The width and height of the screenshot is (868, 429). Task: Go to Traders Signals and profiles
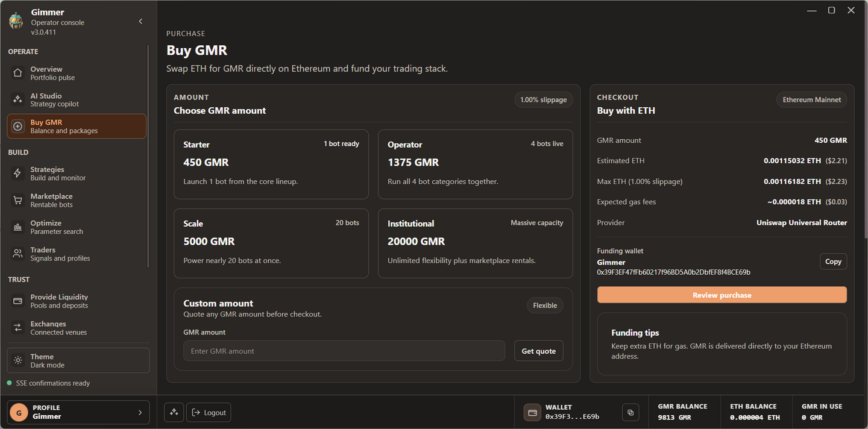point(77,254)
